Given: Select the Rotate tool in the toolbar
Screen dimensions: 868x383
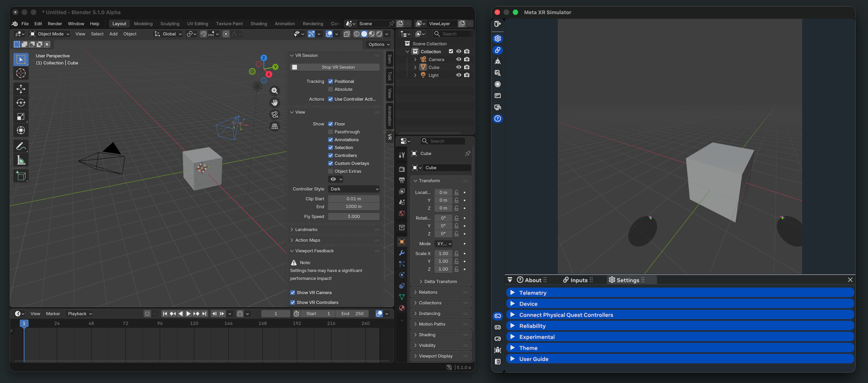Looking at the screenshot, I should click(x=21, y=103).
